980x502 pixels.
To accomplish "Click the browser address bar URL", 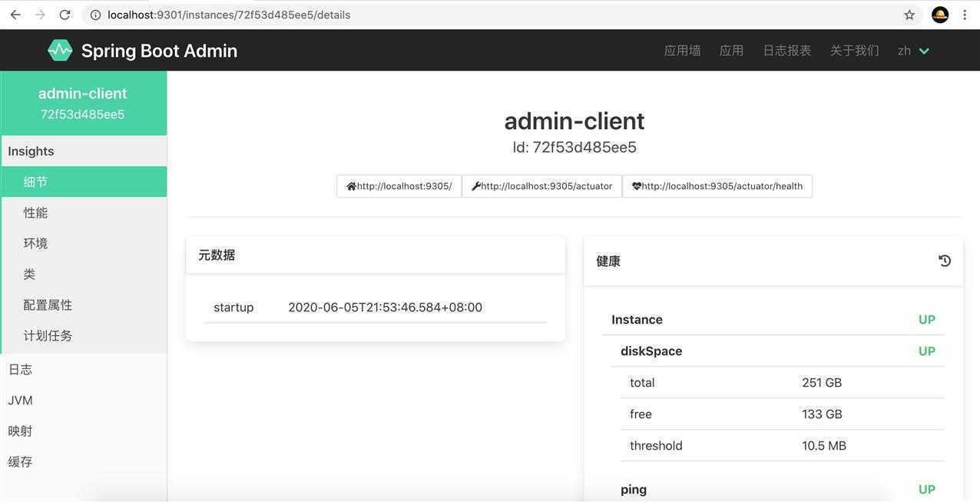I will point(229,15).
